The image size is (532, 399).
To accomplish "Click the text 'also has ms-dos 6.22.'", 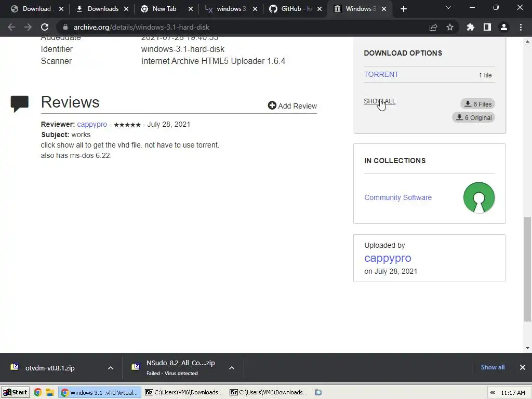I will [76, 155].
